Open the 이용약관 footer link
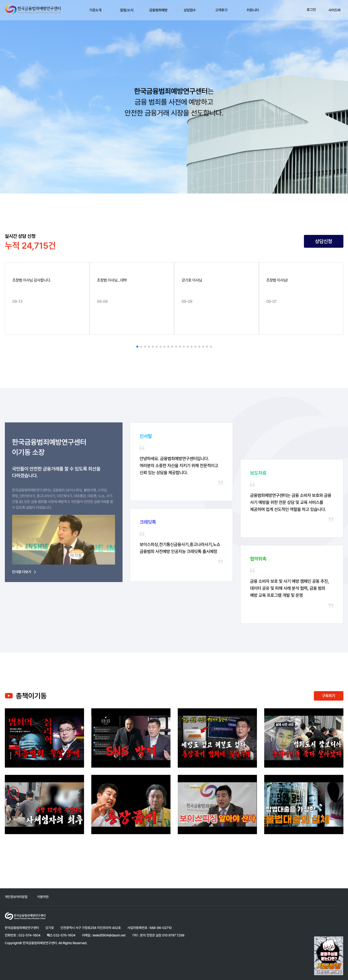This screenshot has height=980, width=348. click(x=43, y=897)
